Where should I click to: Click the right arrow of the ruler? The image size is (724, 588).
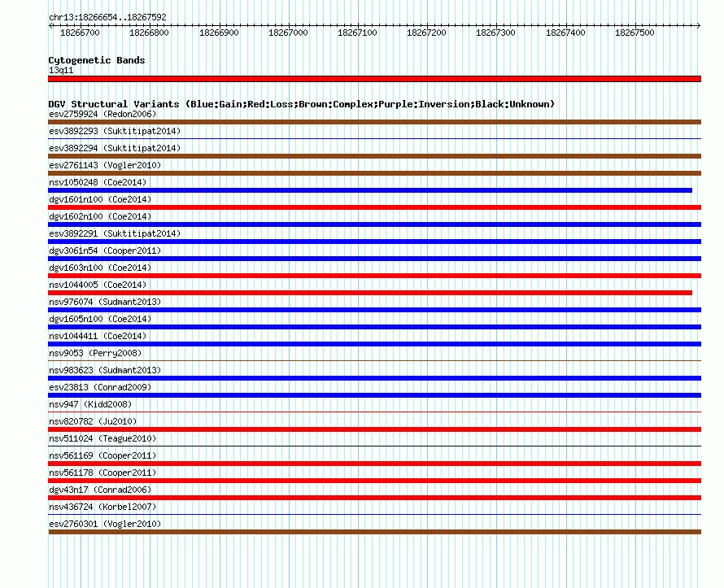tap(698, 26)
